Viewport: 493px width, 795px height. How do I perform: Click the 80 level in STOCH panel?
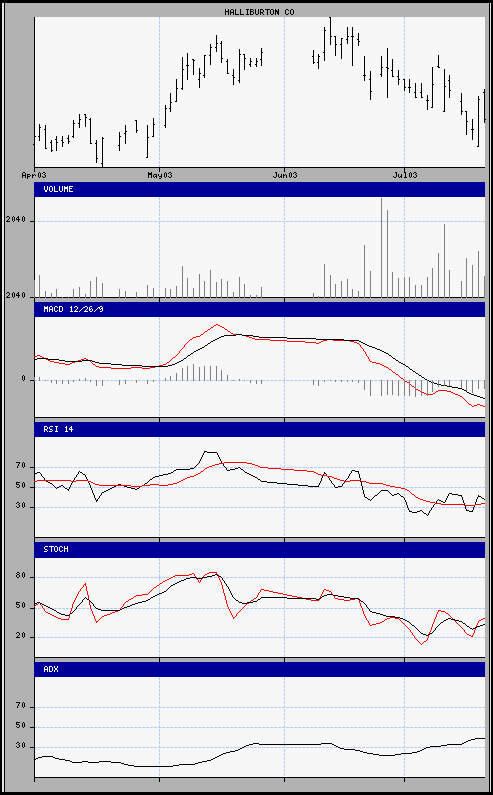pos(20,577)
